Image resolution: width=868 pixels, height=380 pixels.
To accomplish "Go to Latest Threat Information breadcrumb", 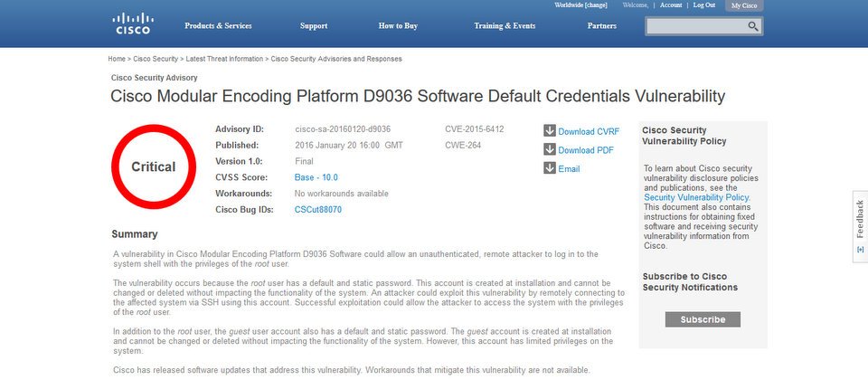I will click(x=224, y=59).
